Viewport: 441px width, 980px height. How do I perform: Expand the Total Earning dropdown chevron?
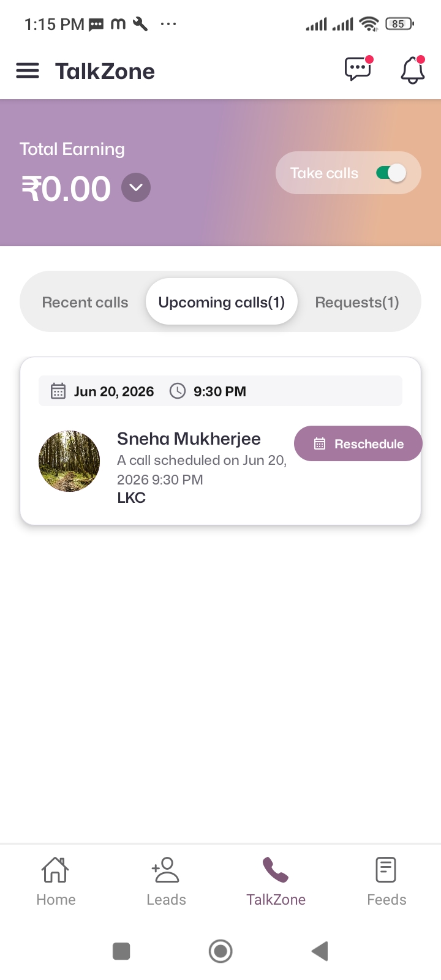(x=136, y=187)
